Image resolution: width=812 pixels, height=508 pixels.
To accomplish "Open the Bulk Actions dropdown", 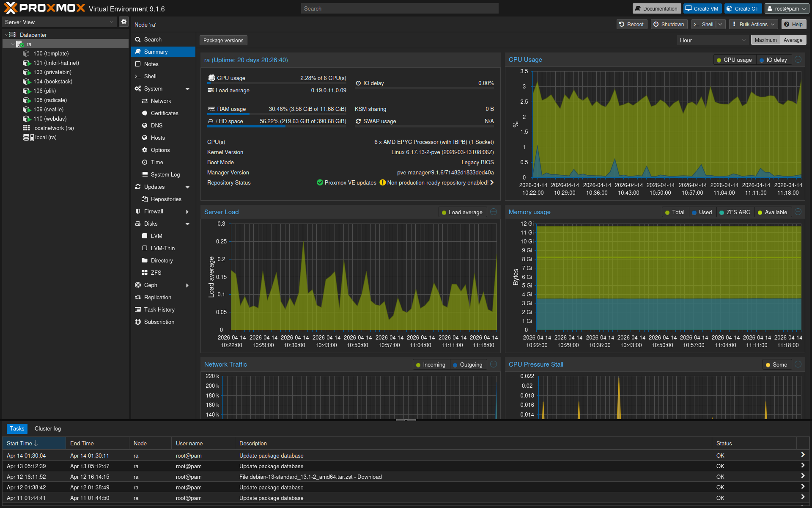I will tap(754, 25).
